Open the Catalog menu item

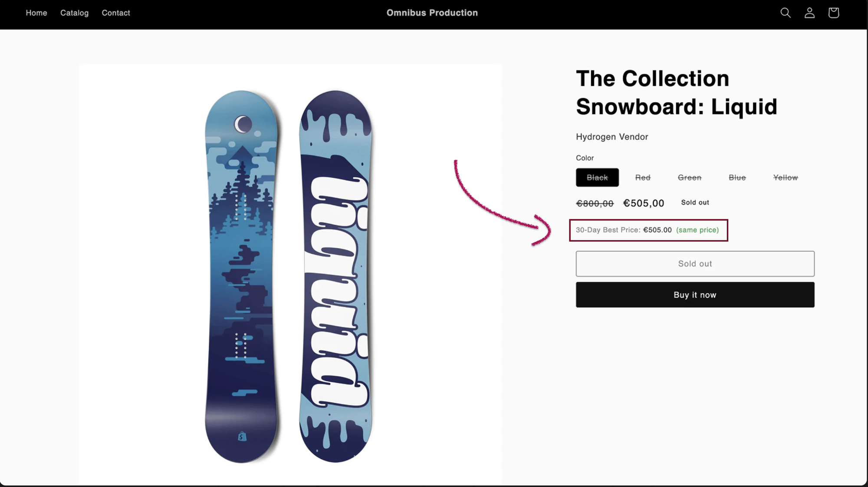pyautogui.click(x=74, y=13)
